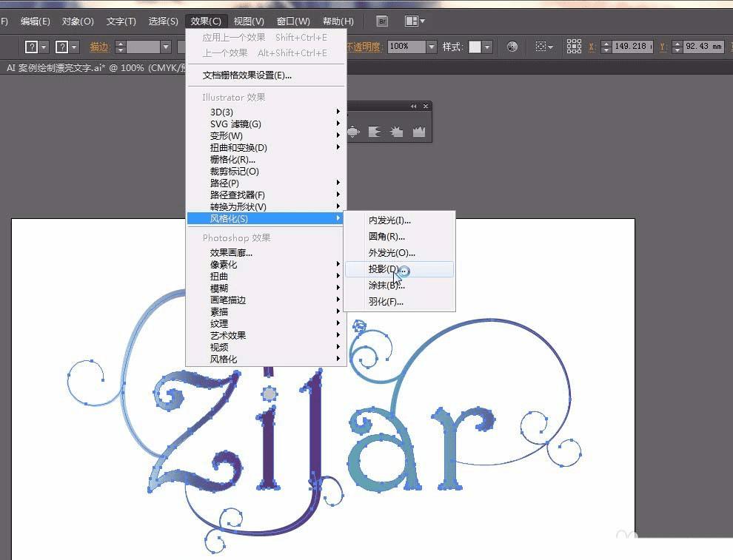Image resolution: width=733 pixels, height=560 pixels.
Task: Open the 模糊 submenu
Action: tap(266, 289)
